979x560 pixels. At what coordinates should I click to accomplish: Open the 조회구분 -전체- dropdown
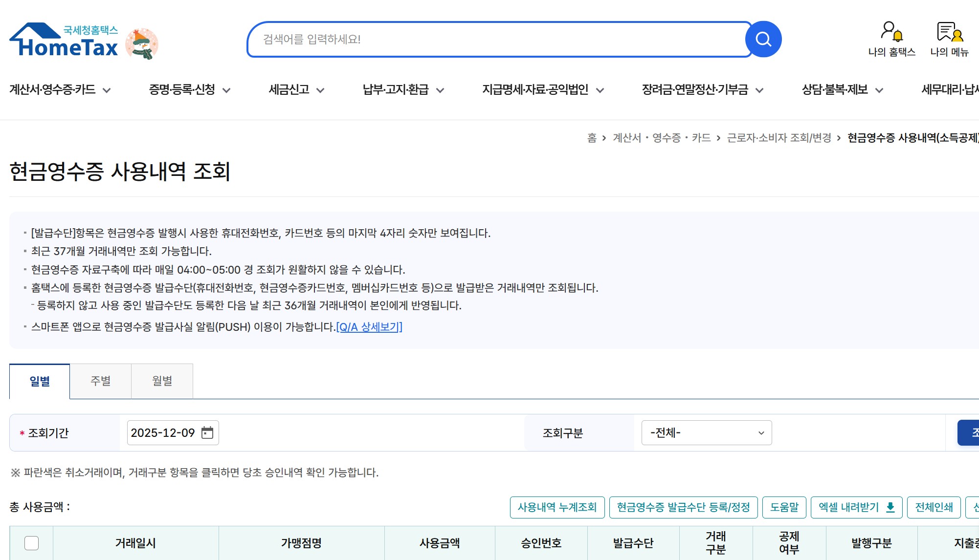pyautogui.click(x=706, y=432)
